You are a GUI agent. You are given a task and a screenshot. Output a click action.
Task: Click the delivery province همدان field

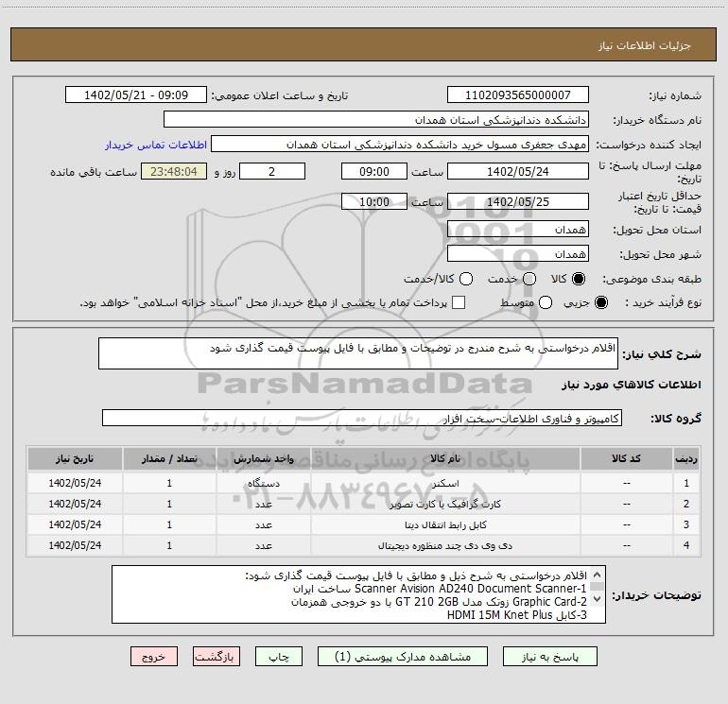point(518,230)
